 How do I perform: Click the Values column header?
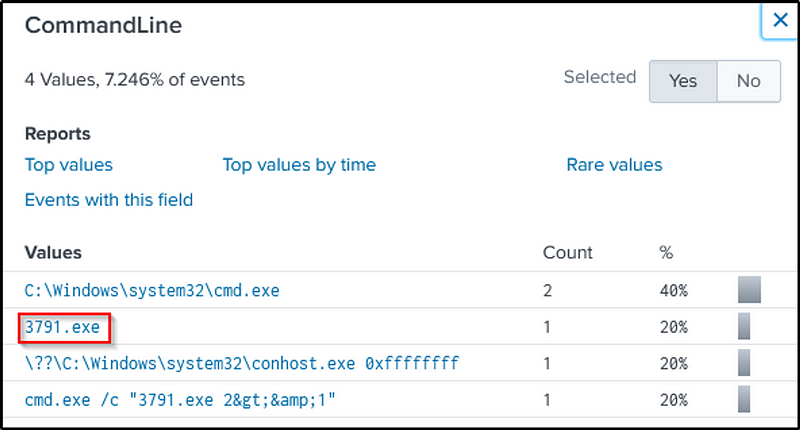coord(53,253)
